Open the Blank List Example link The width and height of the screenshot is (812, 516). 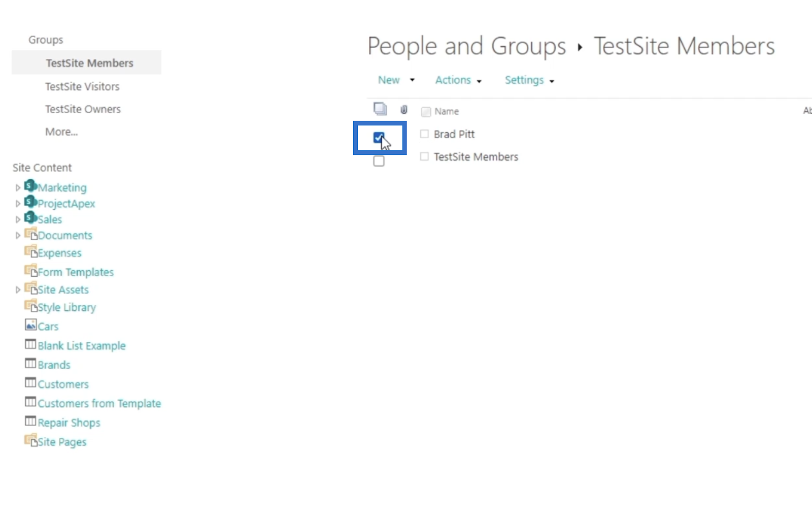(82, 346)
